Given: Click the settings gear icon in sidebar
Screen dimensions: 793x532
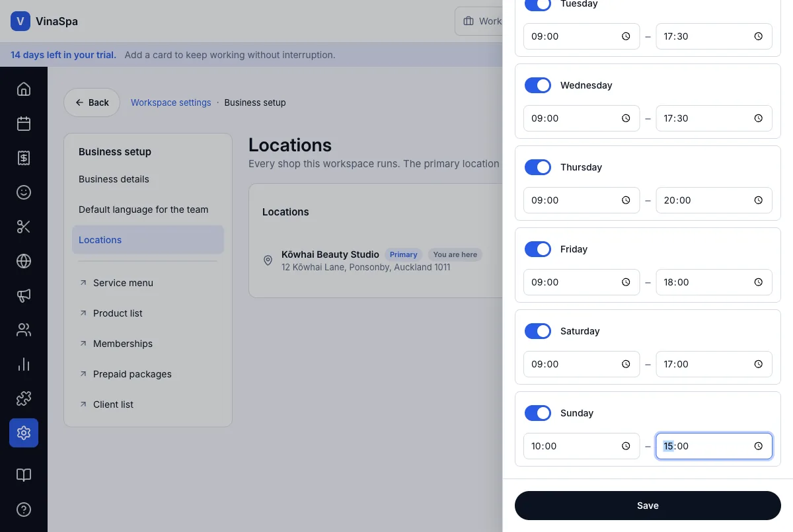Looking at the screenshot, I should [x=24, y=433].
